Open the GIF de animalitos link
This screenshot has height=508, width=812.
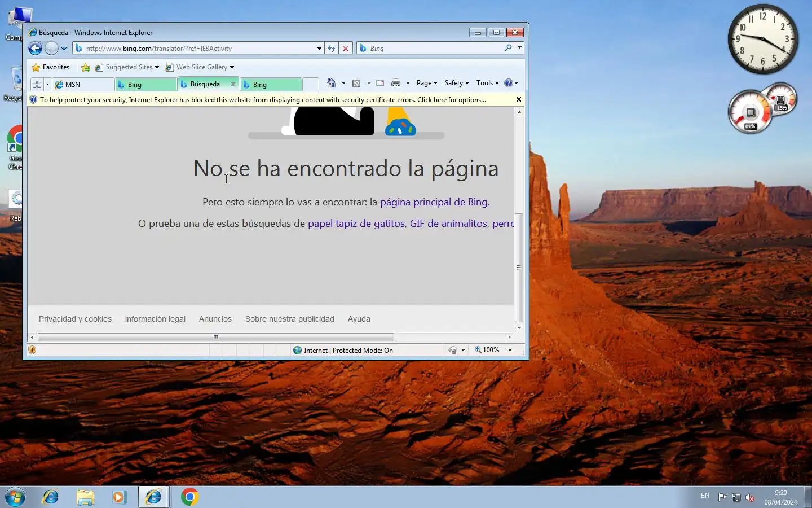pyautogui.click(x=448, y=224)
